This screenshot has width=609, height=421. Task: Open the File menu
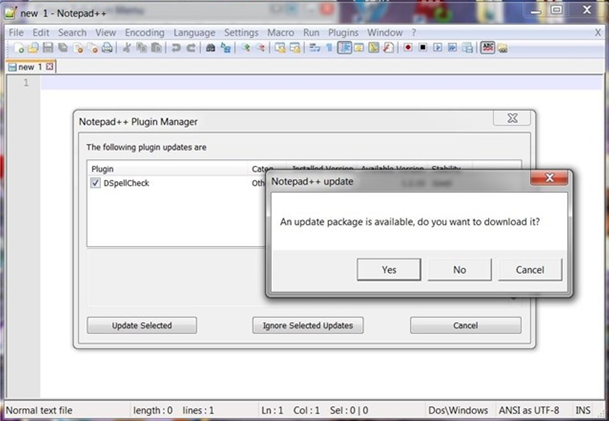[x=16, y=33]
